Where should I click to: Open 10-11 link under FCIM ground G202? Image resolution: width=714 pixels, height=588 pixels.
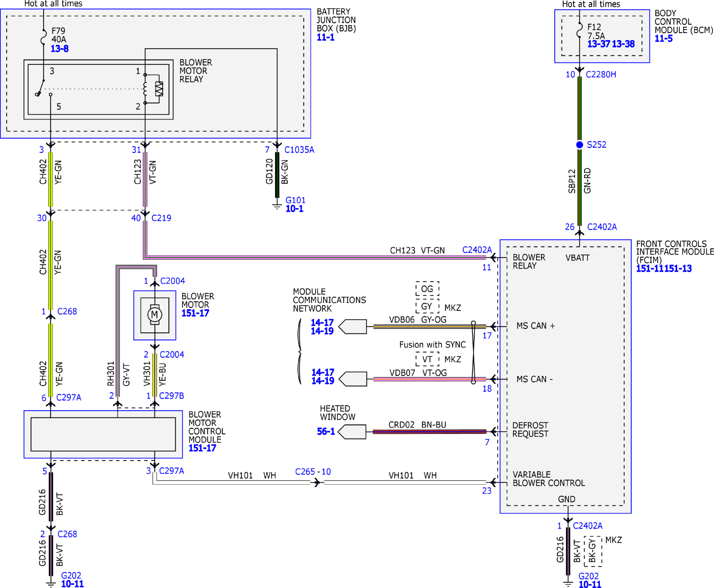point(590,584)
